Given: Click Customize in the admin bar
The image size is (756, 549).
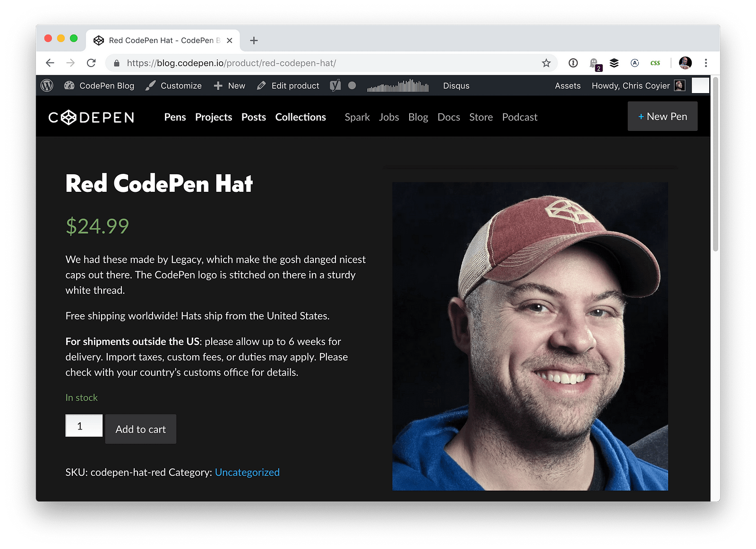Looking at the screenshot, I should 173,86.
